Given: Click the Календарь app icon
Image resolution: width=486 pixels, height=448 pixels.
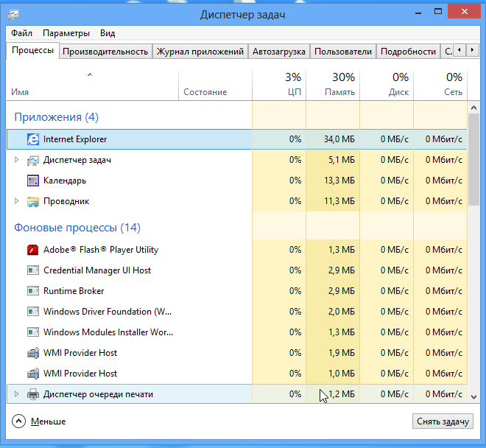Looking at the screenshot, I should pyautogui.click(x=33, y=181).
